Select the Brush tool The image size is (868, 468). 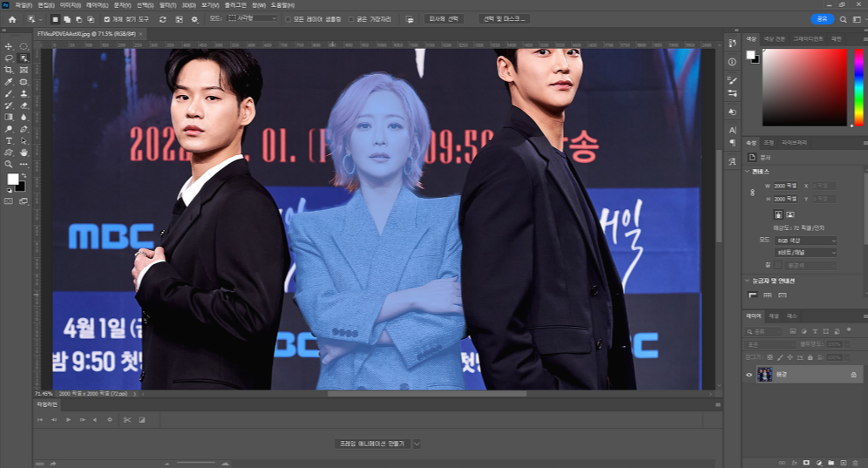click(9, 93)
